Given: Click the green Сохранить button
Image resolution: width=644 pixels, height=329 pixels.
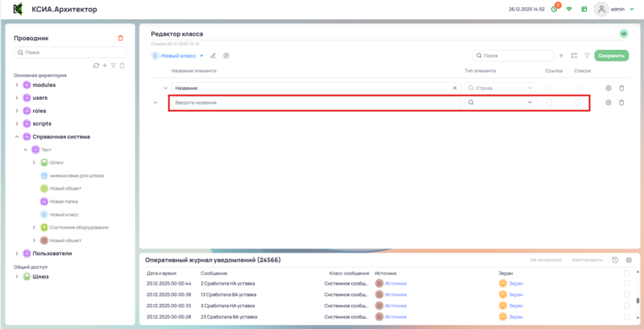Looking at the screenshot, I should 612,56.
